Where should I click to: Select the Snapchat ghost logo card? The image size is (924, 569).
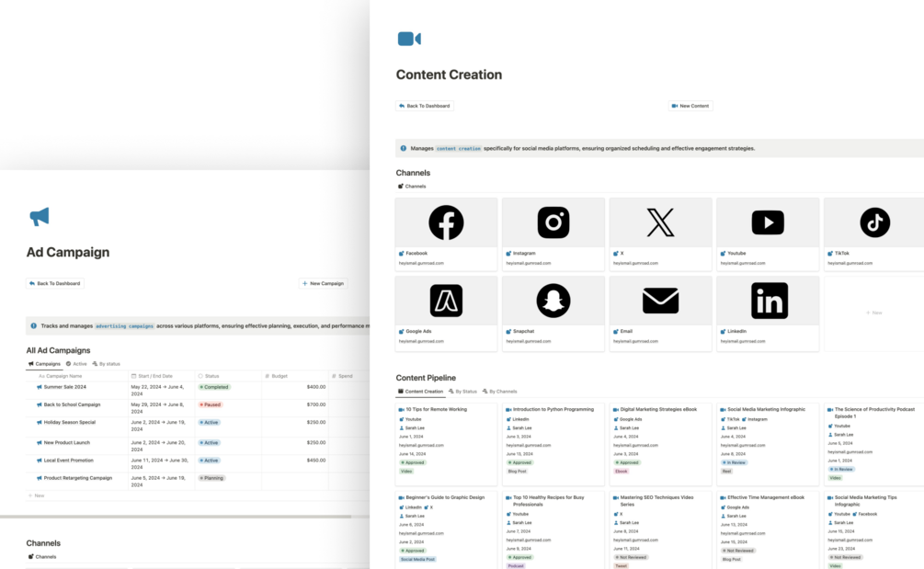point(553,301)
